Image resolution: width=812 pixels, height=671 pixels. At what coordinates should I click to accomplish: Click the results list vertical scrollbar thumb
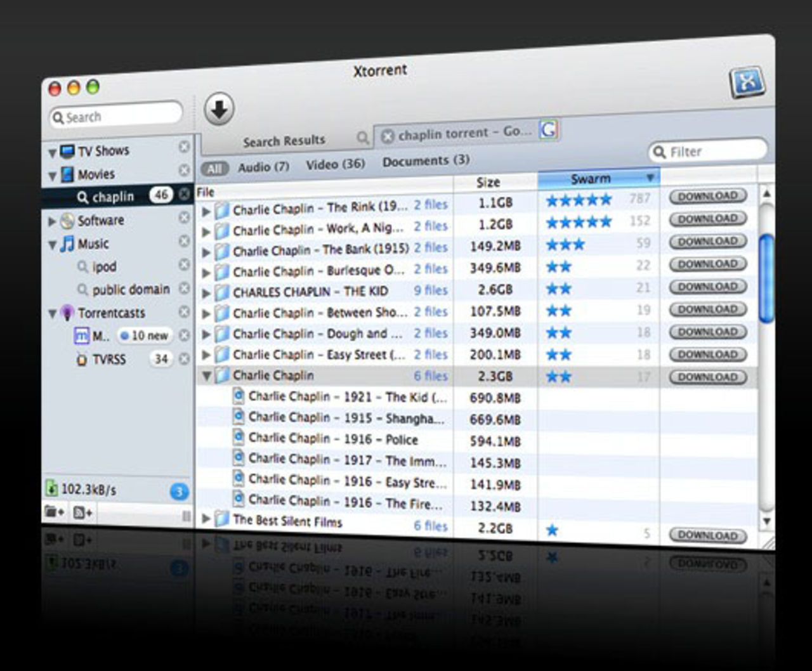766,279
